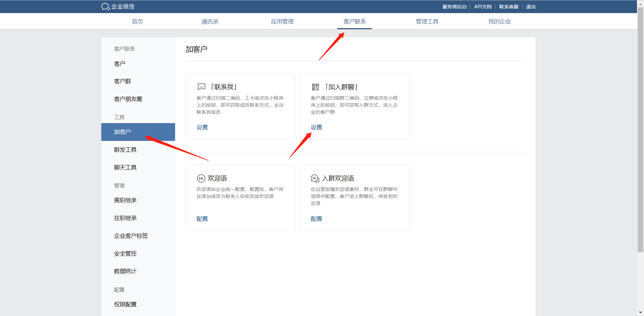Click the 加入群聊 card description text
The height and width of the screenshot is (316, 644).
click(x=354, y=105)
